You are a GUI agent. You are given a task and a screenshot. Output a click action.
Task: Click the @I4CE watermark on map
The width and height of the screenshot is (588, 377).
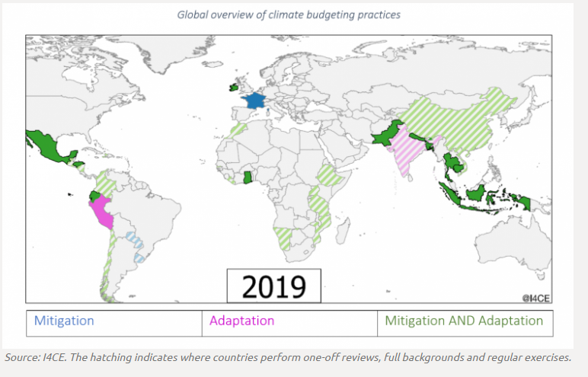tap(536, 296)
